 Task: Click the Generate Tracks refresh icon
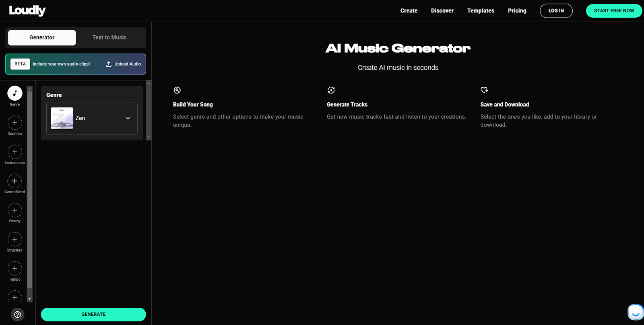click(x=331, y=90)
